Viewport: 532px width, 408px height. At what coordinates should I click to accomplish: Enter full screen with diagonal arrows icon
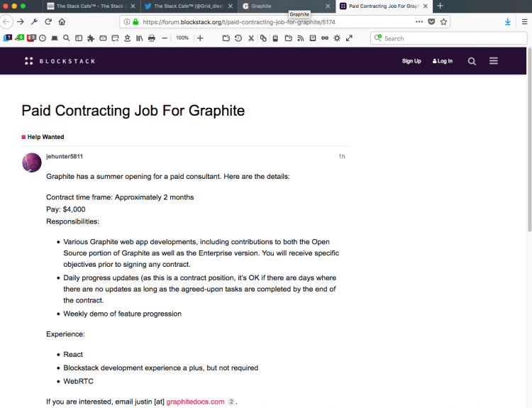(349, 38)
